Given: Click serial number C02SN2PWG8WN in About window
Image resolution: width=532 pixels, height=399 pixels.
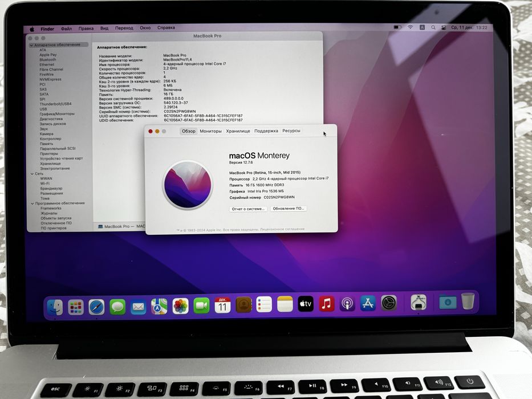Looking at the screenshot, I should click(279, 197).
